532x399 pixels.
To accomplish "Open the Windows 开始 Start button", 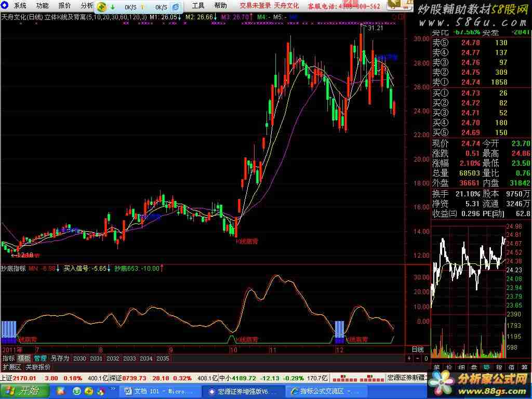I will click(x=25, y=391).
